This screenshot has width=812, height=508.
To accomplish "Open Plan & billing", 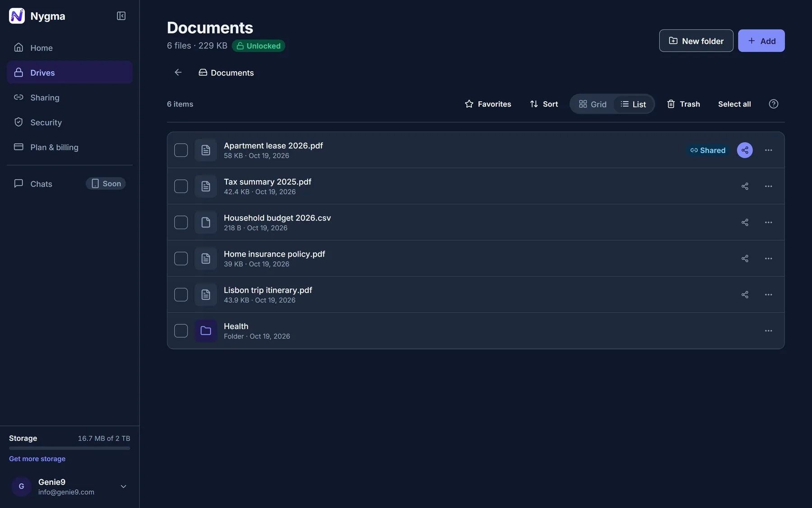I will pos(69,147).
